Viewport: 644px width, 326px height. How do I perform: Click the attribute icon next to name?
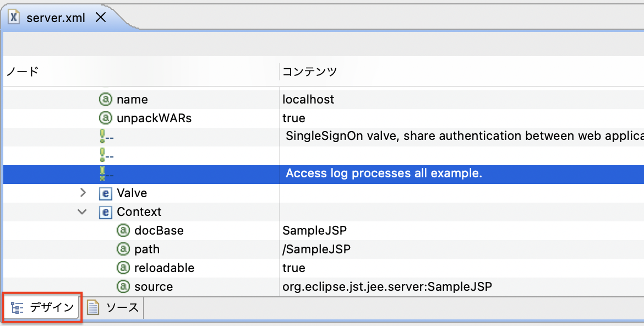click(106, 99)
